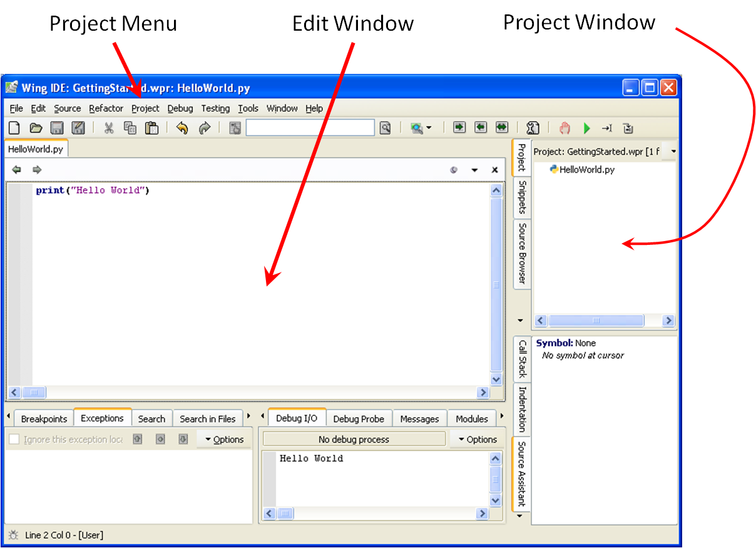Select the Breakpoints tab

click(x=44, y=419)
